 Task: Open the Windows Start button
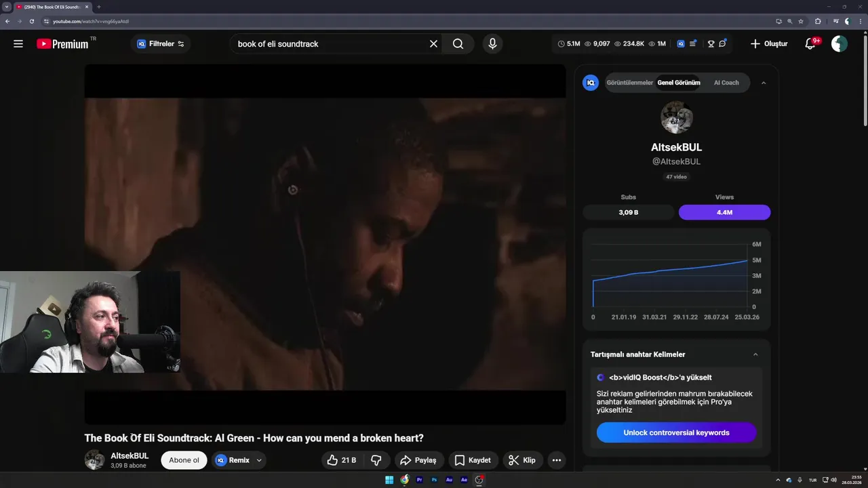point(389,480)
